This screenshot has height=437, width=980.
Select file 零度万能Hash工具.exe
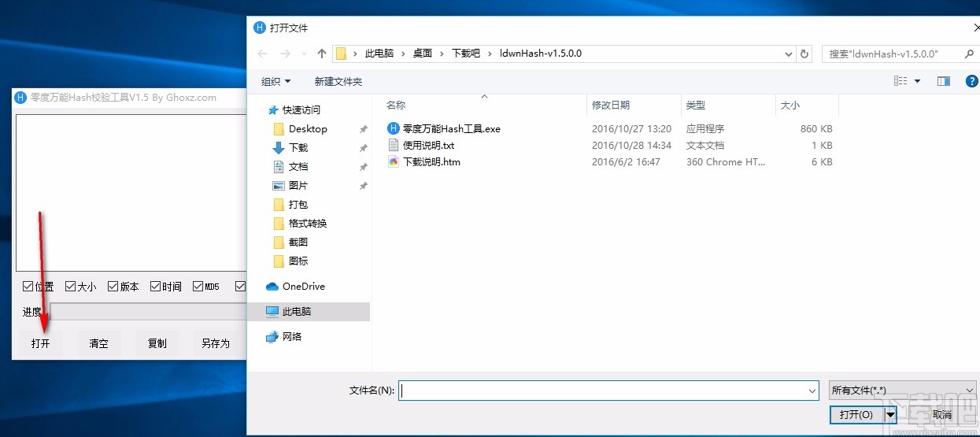coord(451,128)
